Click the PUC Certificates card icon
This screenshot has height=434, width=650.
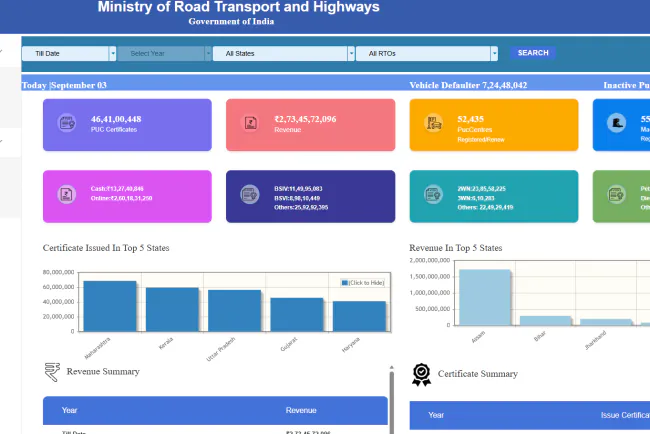[67, 123]
